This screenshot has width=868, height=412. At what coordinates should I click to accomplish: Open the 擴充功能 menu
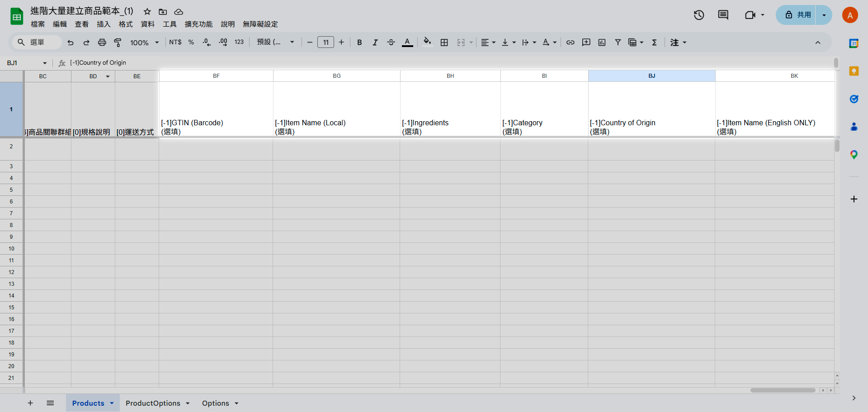[198, 24]
